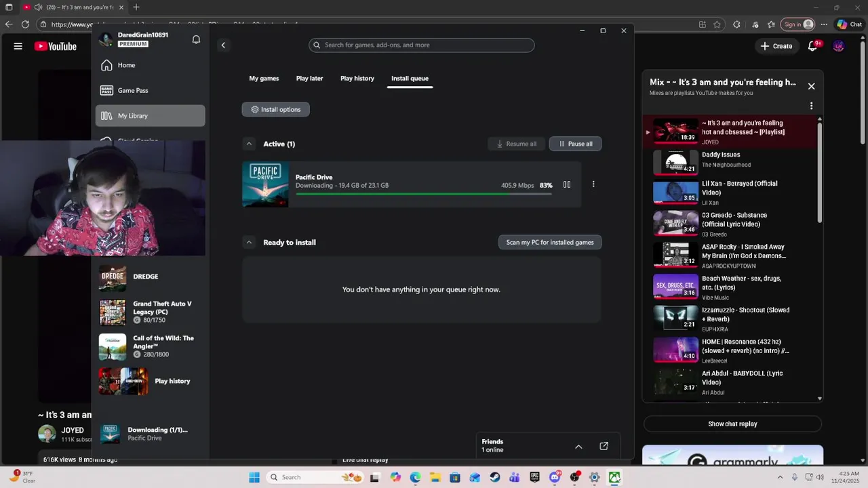
Task: Open Windows Start menu
Action: coord(254,477)
